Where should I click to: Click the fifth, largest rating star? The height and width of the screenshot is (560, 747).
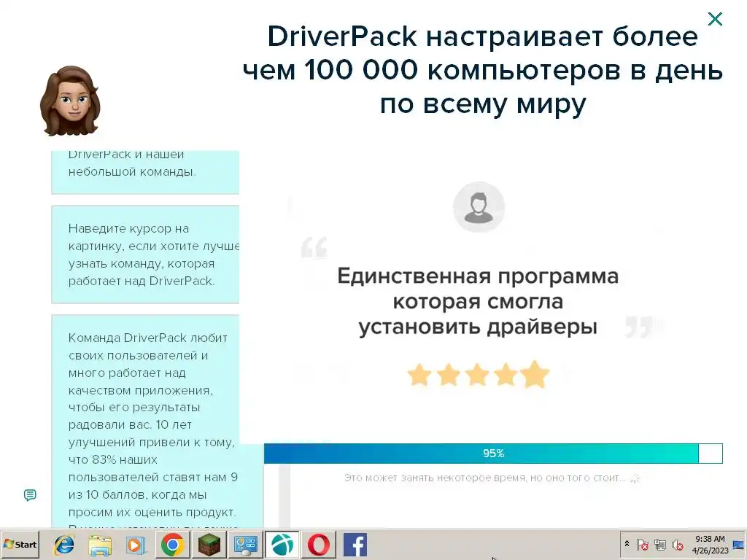pos(535,374)
